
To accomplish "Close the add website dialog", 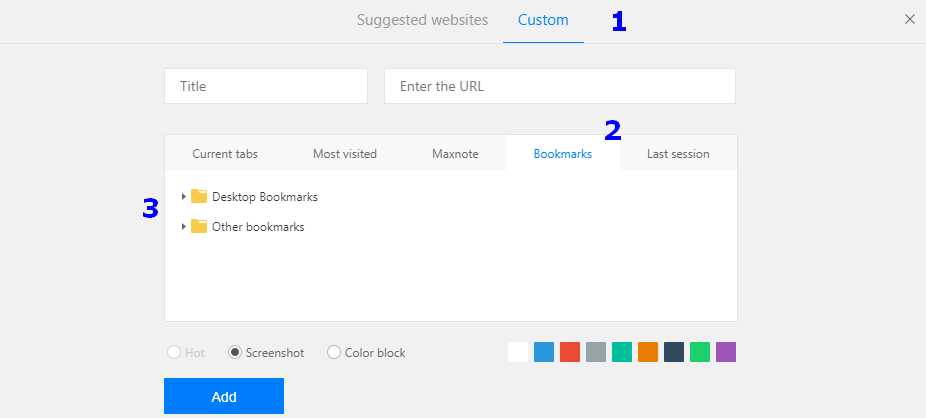I will click(x=909, y=19).
